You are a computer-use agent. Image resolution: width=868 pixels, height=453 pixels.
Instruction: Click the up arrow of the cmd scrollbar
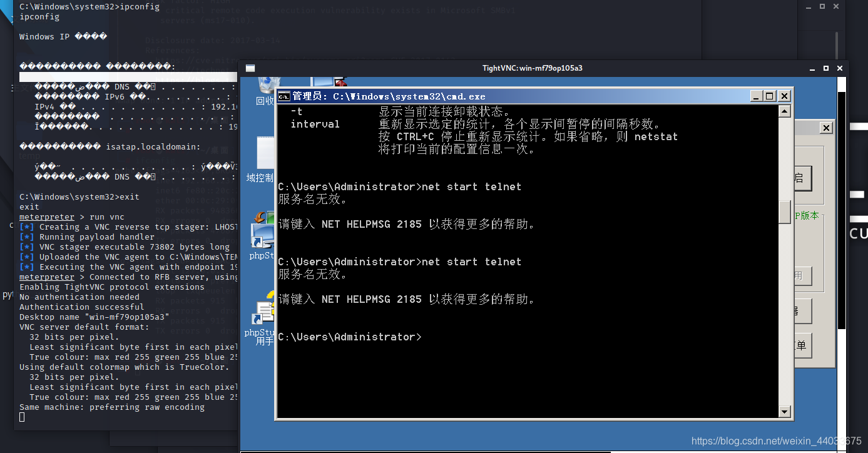(784, 111)
